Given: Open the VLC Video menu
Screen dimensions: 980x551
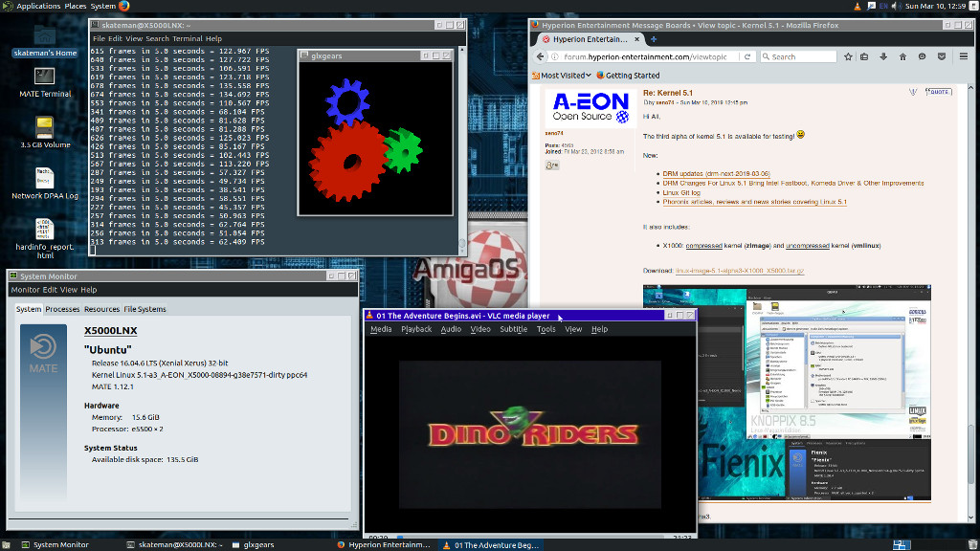Looking at the screenshot, I should pos(480,329).
